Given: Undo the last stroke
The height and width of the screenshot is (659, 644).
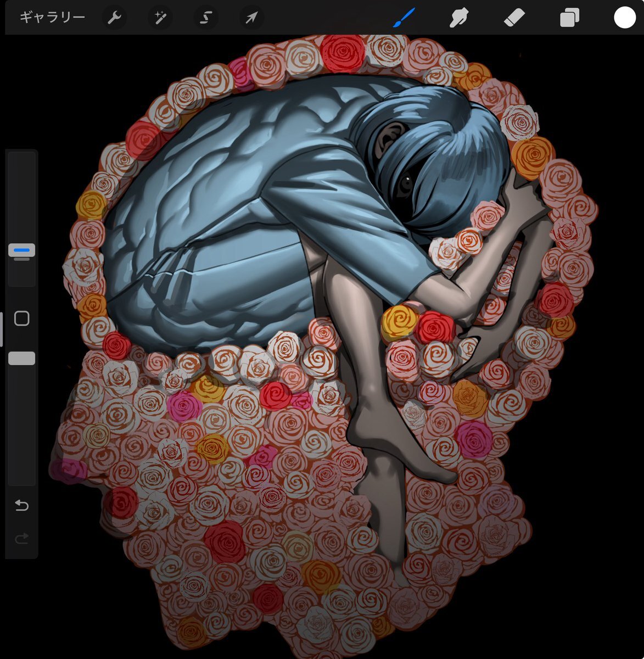Looking at the screenshot, I should pyautogui.click(x=22, y=505).
